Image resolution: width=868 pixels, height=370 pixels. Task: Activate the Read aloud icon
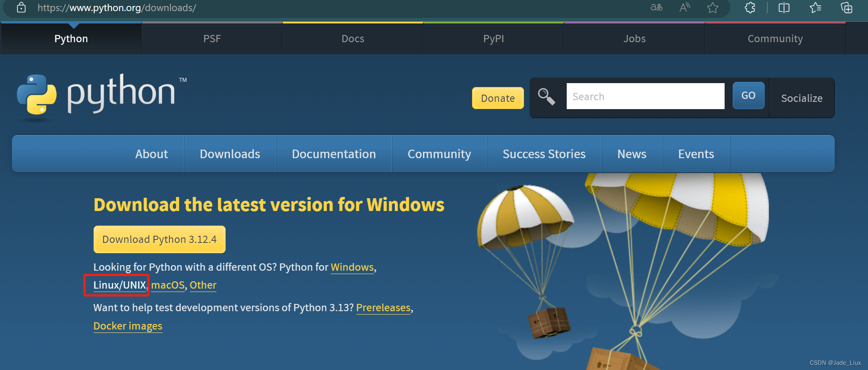point(685,8)
